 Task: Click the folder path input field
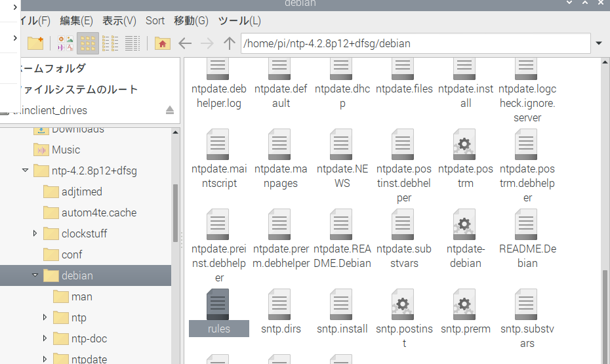(x=415, y=43)
